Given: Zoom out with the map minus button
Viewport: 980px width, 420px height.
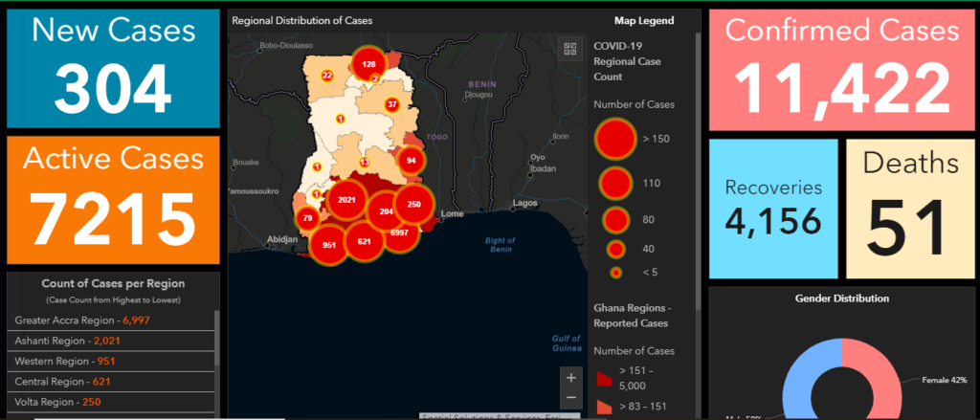Looking at the screenshot, I should 570,397.
